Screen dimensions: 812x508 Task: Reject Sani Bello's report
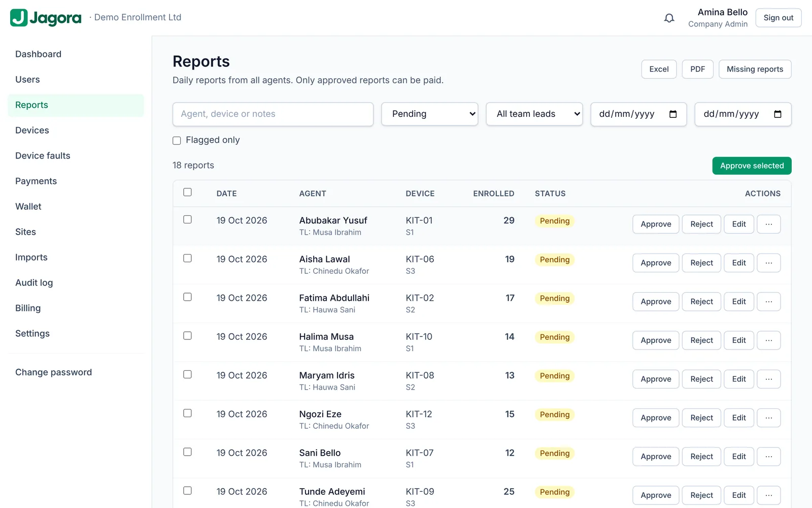(701, 456)
